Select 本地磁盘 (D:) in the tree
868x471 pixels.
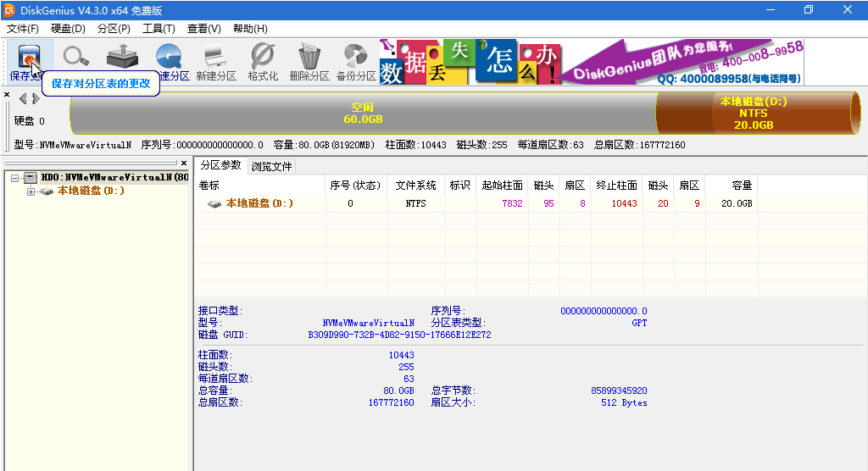point(91,191)
